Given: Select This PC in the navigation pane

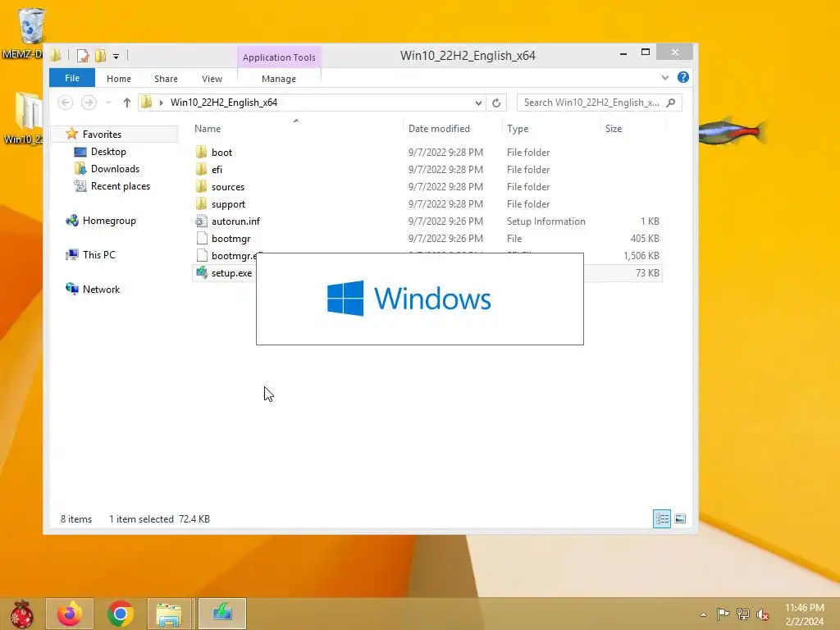Looking at the screenshot, I should [x=98, y=254].
